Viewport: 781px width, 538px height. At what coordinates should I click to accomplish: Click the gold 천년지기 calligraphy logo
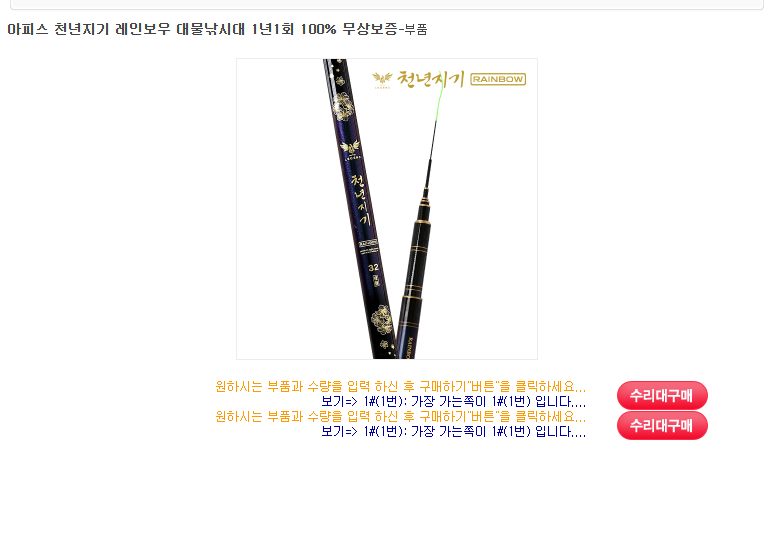430,79
